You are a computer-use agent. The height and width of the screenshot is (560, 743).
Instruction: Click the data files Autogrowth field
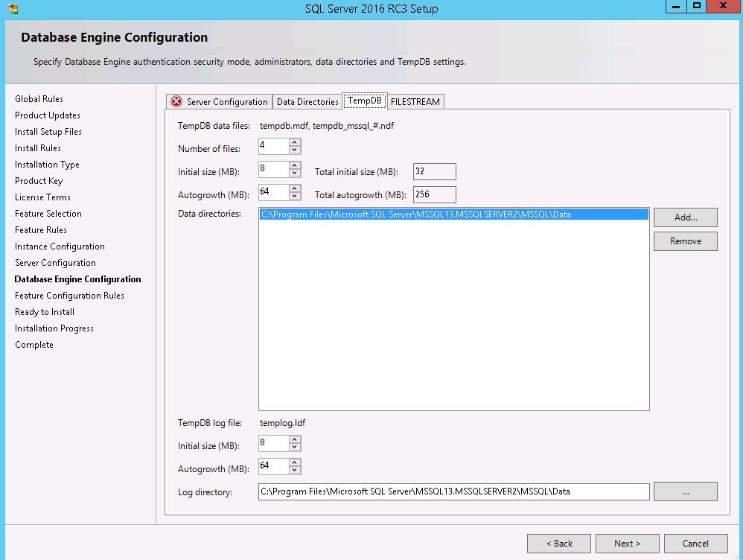tap(274, 192)
